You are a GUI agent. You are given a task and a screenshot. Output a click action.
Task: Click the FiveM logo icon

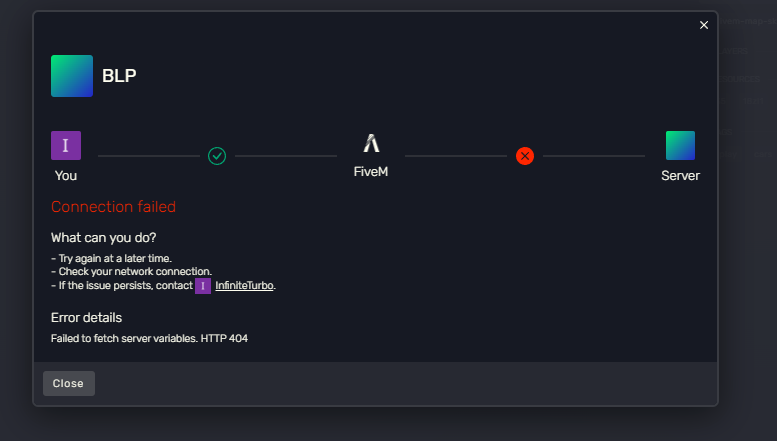click(371, 143)
